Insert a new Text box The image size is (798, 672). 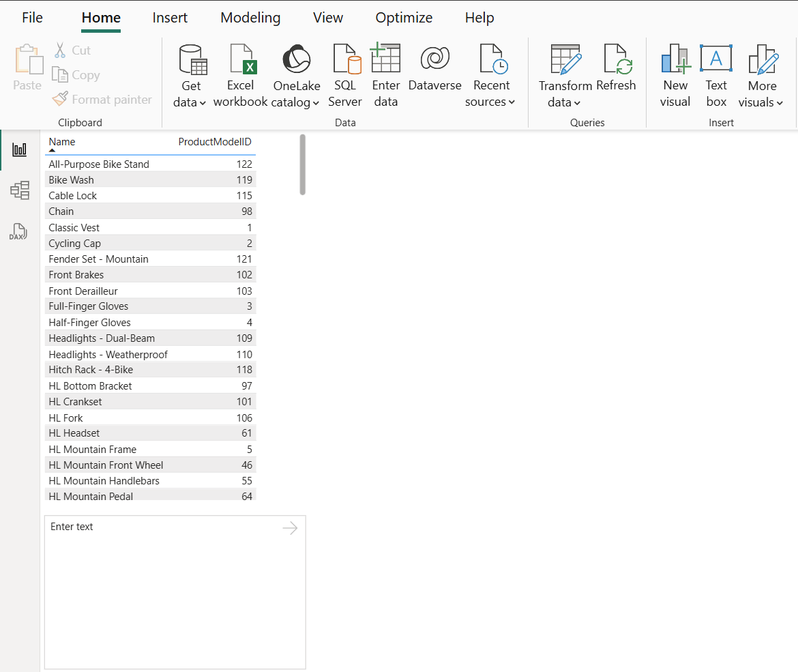pos(716,74)
